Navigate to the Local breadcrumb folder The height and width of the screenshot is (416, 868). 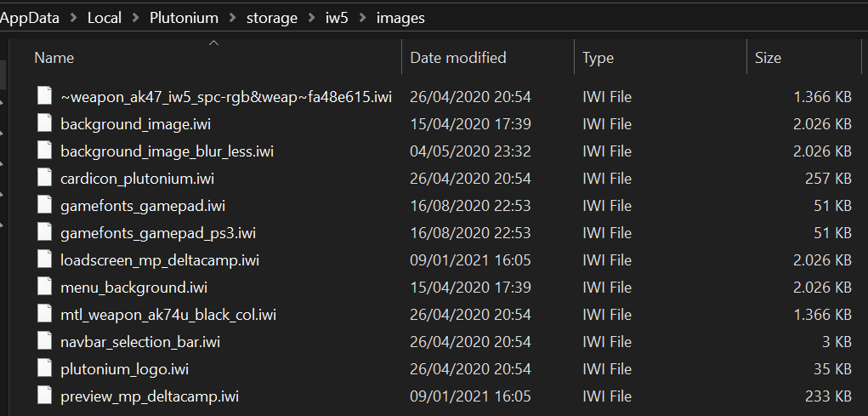tap(104, 18)
